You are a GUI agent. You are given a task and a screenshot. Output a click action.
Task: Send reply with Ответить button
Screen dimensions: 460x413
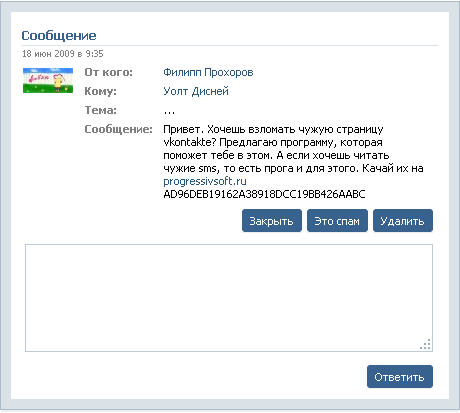coord(400,376)
